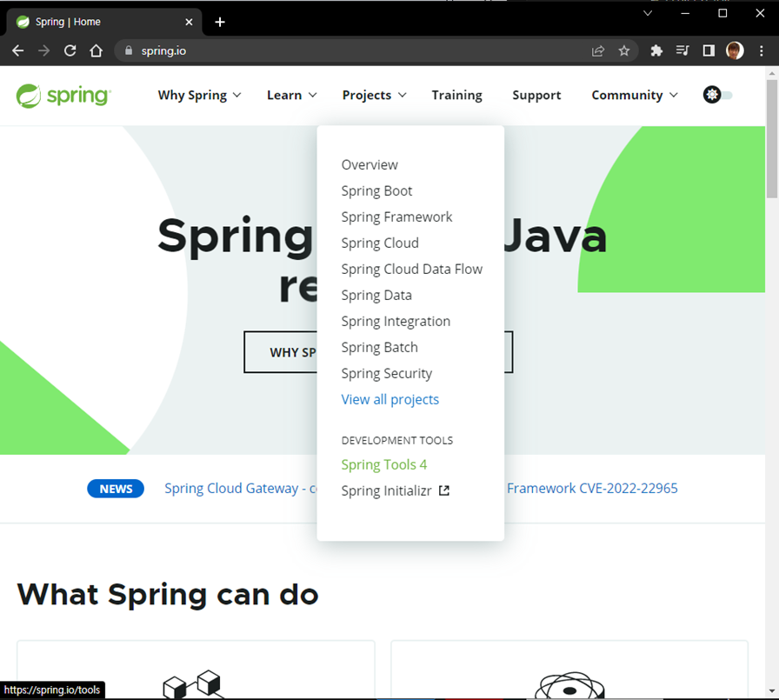779x700 pixels.
Task: Open Spring Tools 4
Action: click(x=383, y=464)
